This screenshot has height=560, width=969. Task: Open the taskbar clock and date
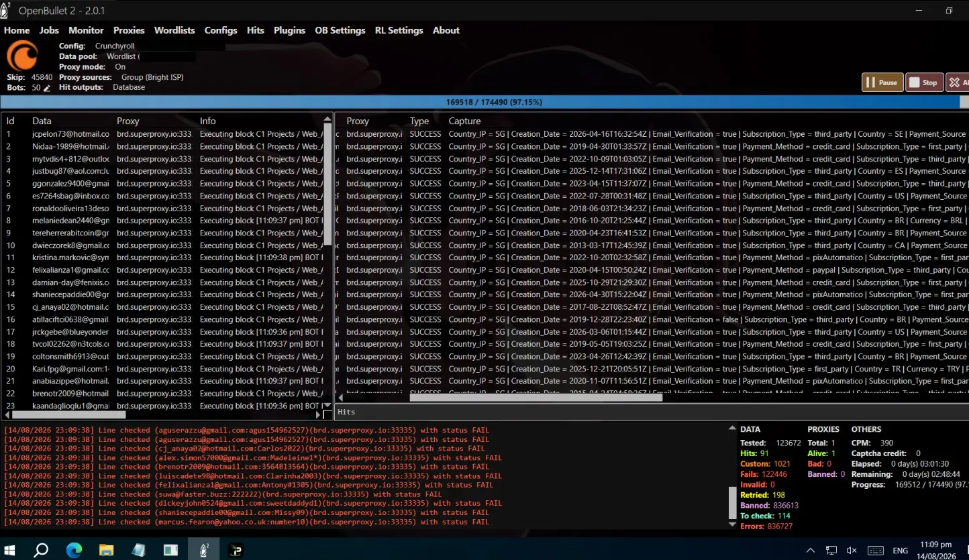click(x=936, y=551)
